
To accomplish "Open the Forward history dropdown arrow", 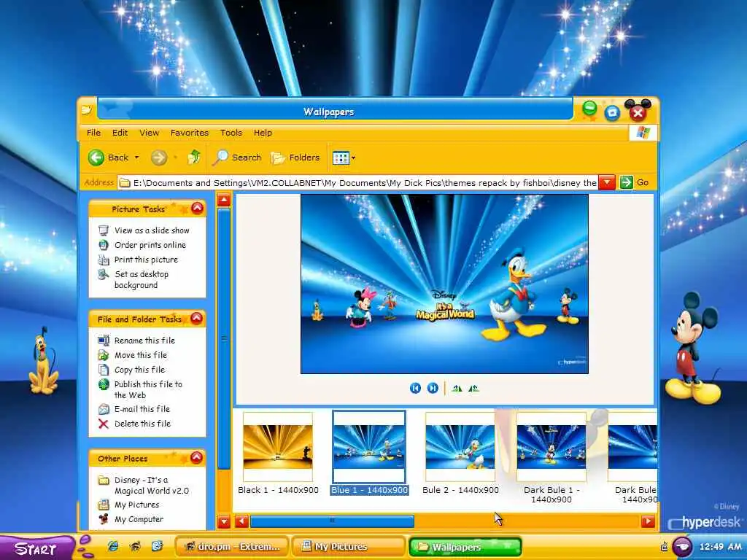I will tap(175, 157).
